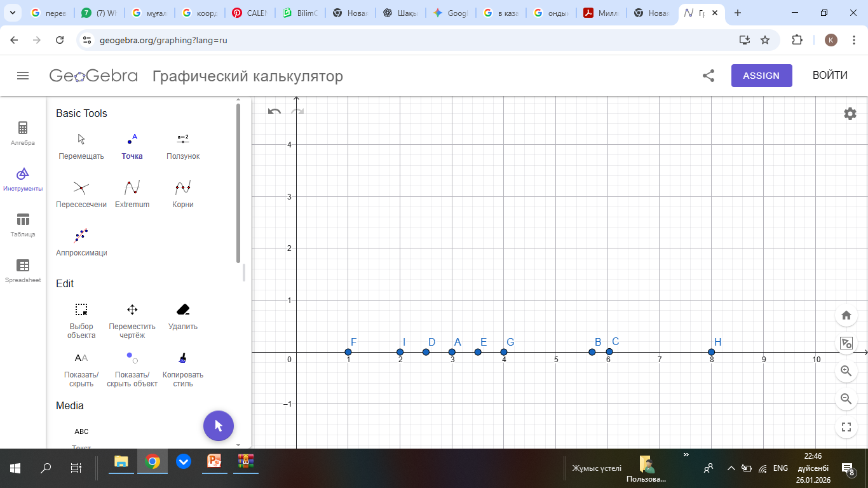Image resolution: width=868 pixels, height=488 pixels.
Task: Select point A on the x-axis
Action: pos(452,352)
